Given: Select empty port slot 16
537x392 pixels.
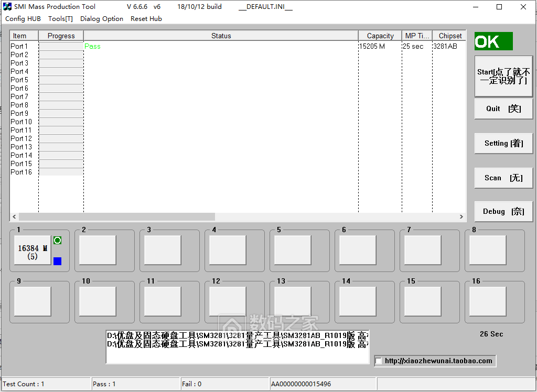Looking at the screenshot, I should pyautogui.click(x=488, y=302).
